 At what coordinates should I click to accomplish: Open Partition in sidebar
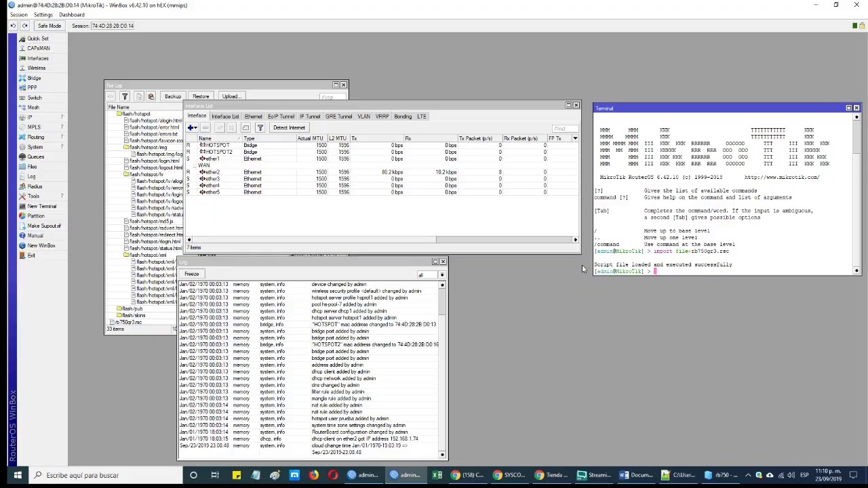point(36,216)
